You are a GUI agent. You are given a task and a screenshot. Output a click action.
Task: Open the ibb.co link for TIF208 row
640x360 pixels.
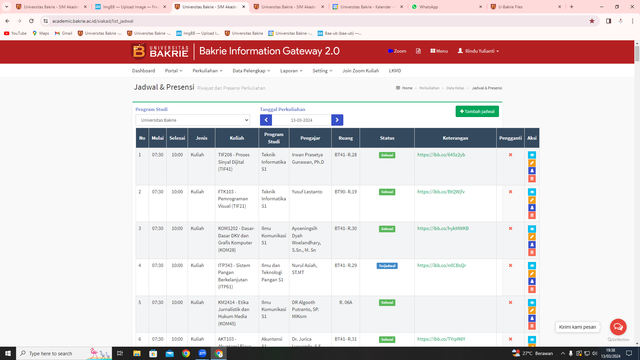coord(441,155)
